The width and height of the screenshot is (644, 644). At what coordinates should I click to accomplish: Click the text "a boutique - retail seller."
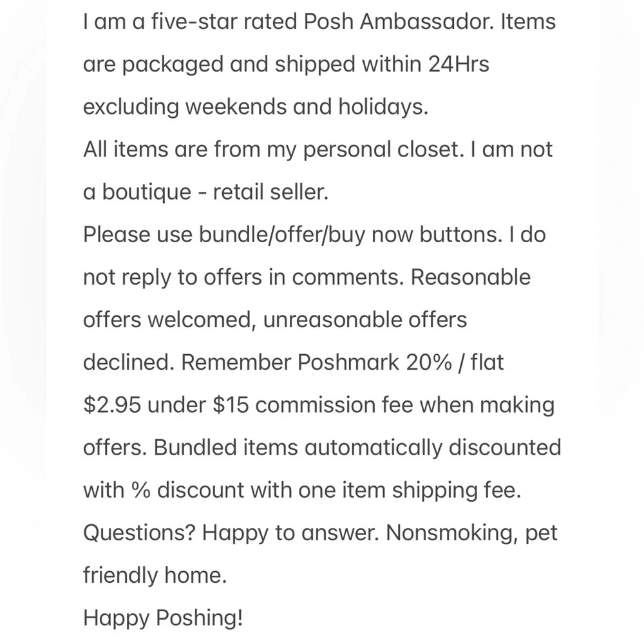pos(205,192)
